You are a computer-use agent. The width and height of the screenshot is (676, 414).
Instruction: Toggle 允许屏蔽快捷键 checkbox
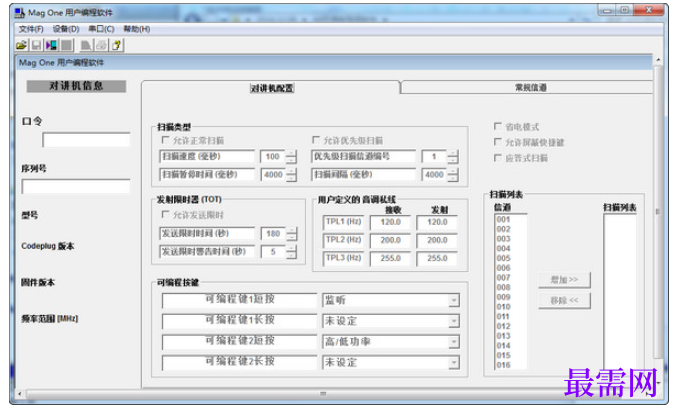(x=498, y=142)
